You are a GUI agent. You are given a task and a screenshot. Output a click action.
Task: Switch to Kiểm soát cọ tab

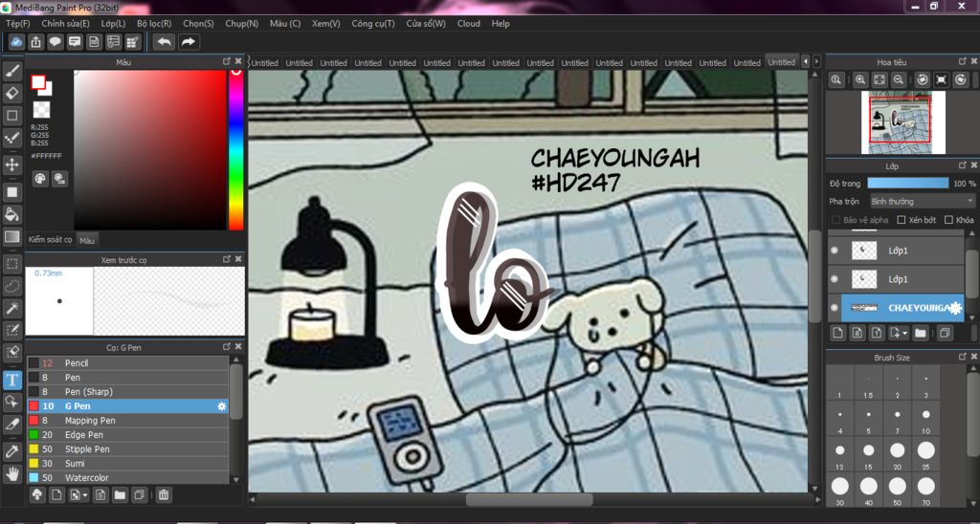coord(51,240)
